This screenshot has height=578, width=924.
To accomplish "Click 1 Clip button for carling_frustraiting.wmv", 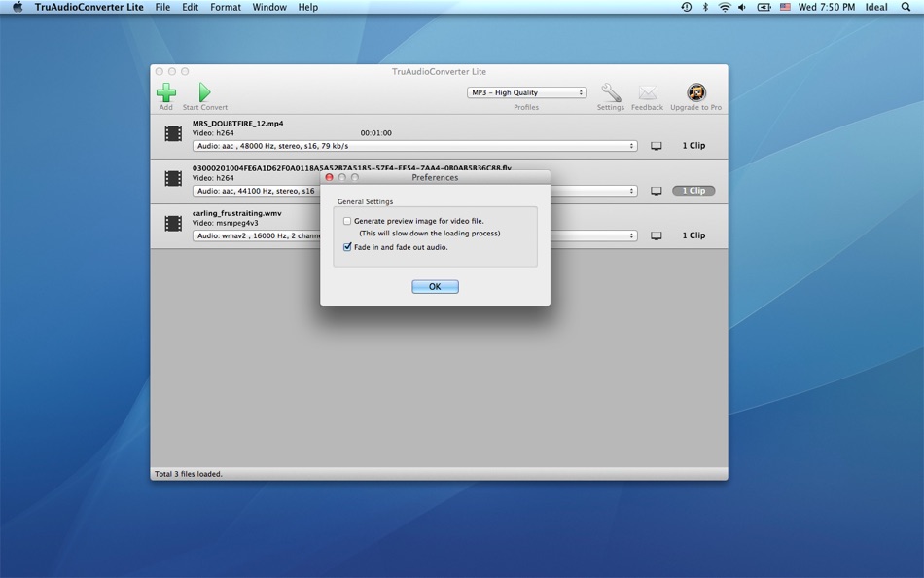I will click(x=693, y=235).
